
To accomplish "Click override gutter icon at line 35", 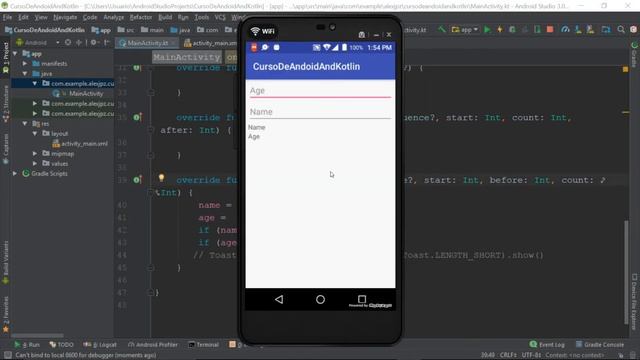I will [138, 118].
